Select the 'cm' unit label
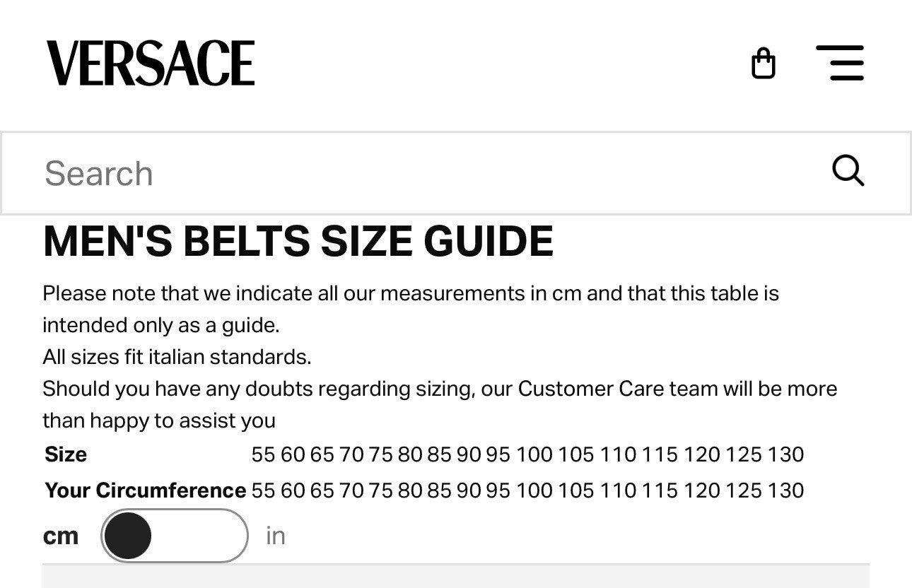912x588 pixels. coord(61,536)
